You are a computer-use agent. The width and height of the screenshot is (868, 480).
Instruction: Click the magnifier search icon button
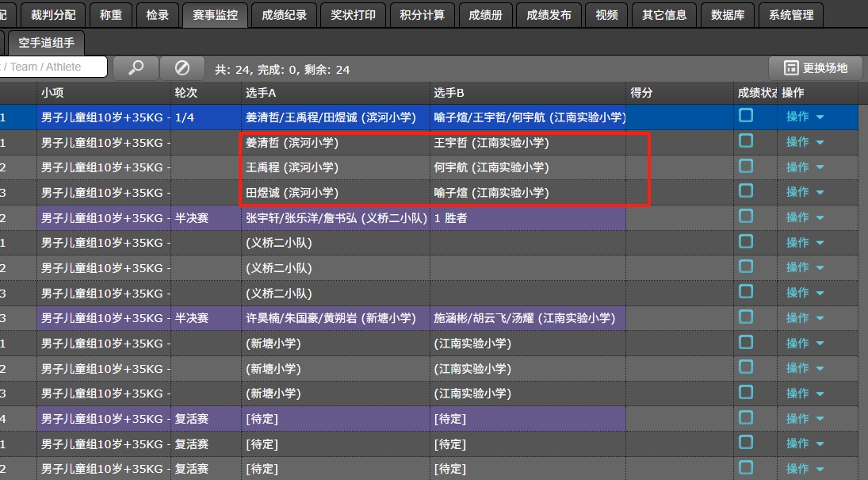coord(136,68)
